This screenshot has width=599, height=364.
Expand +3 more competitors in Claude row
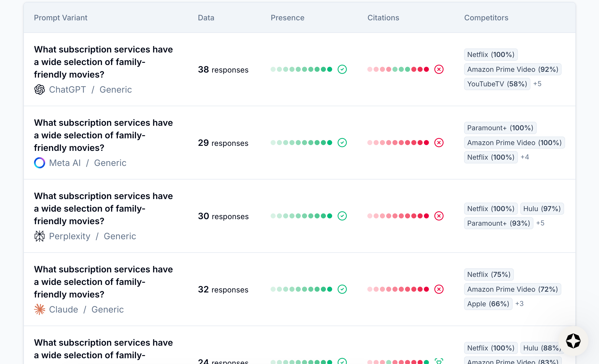pos(519,304)
